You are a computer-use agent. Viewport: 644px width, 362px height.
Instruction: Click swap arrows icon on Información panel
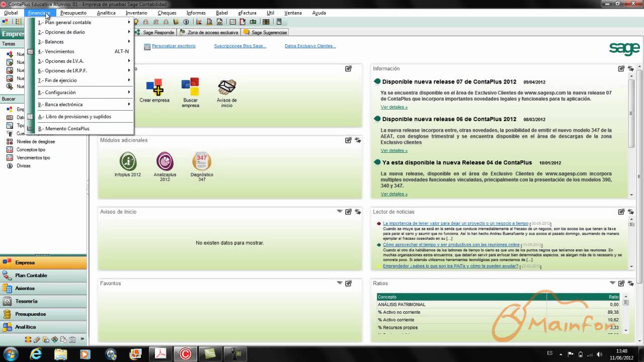630,69
